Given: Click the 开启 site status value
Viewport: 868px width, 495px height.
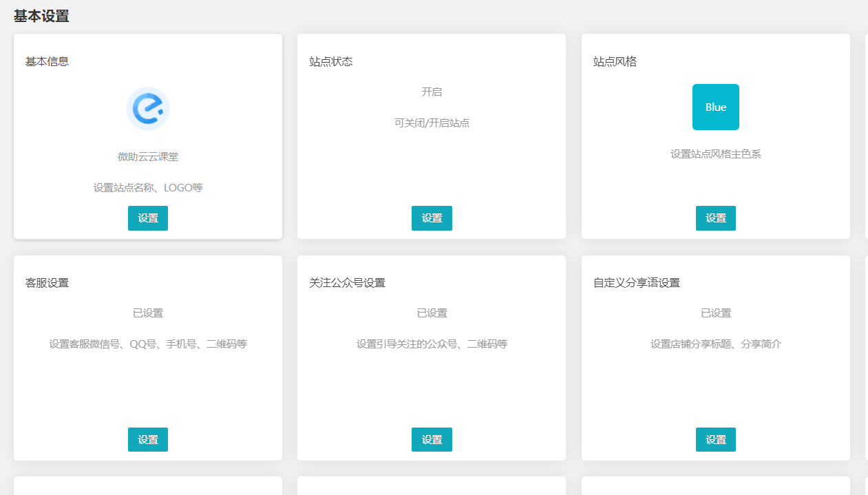Looking at the screenshot, I should click(x=432, y=92).
